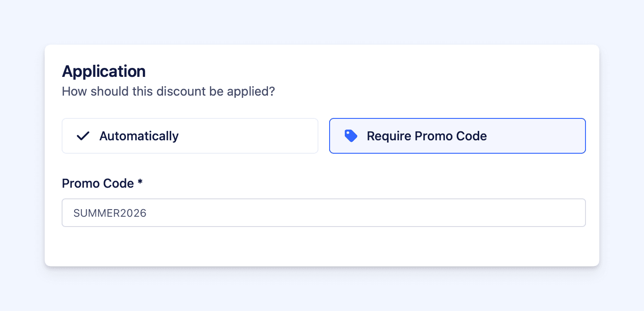
Task: Click empty space at the right of the promo field
Action: (536, 213)
